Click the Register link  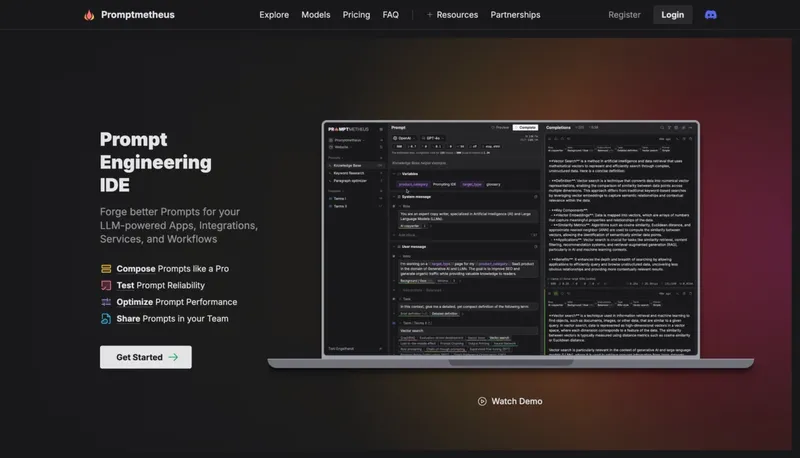[x=624, y=15]
